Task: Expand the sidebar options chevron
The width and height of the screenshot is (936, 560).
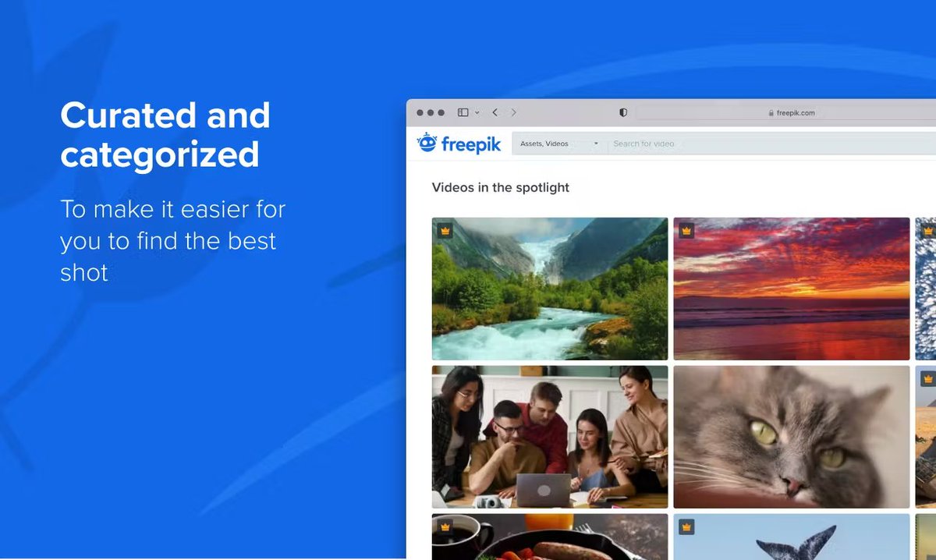Action: pos(477,112)
